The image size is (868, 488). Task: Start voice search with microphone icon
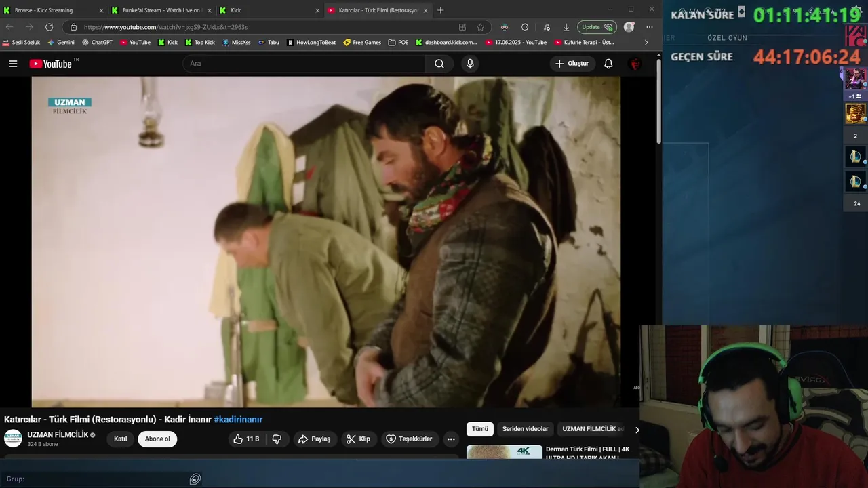[470, 64]
